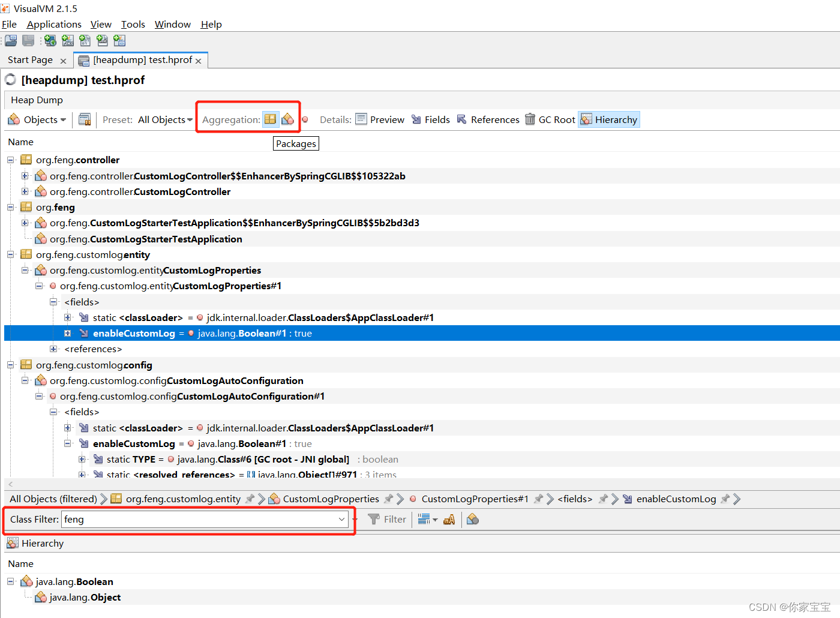Open the Class Filter combo box arrow

(x=341, y=519)
